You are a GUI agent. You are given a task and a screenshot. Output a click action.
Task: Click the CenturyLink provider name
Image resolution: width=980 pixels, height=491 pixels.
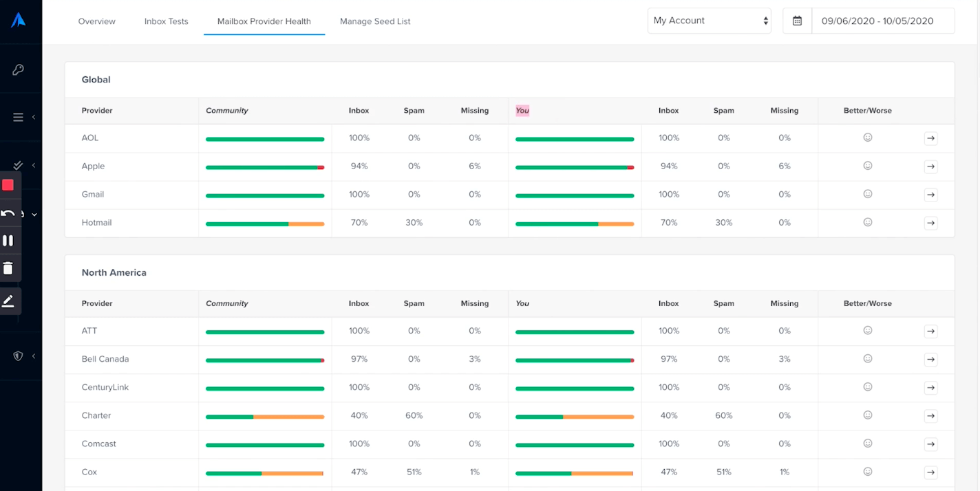[105, 387]
